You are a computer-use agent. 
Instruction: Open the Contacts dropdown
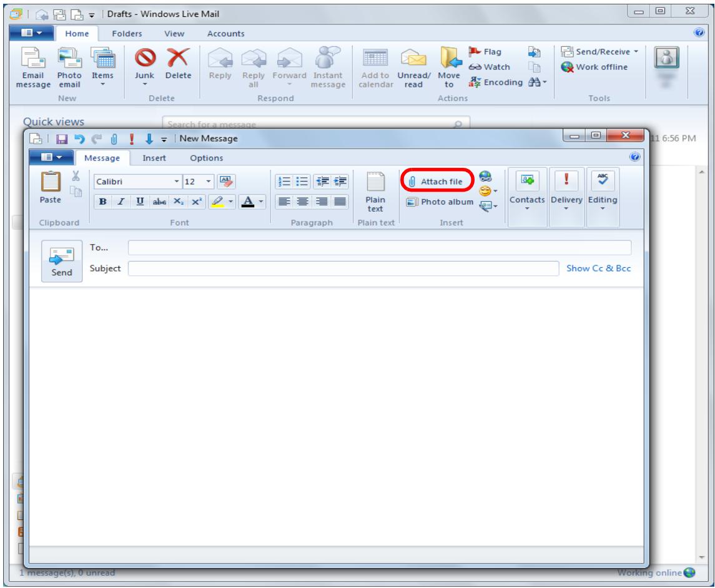527,191
